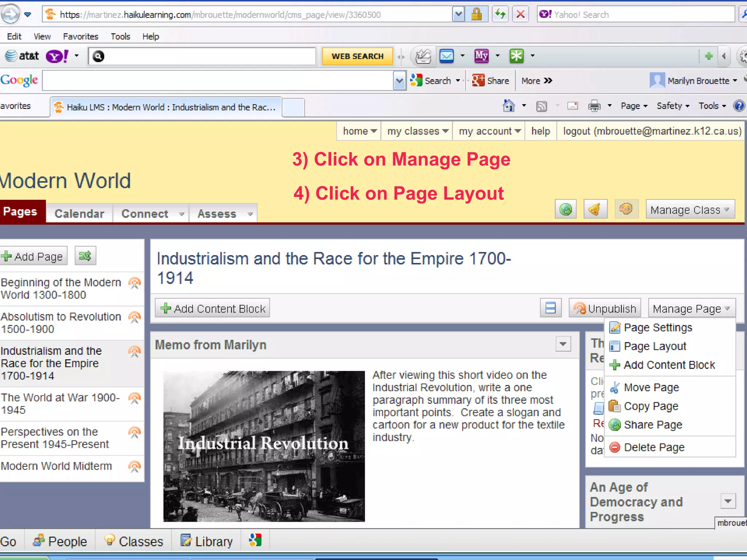Click Classes in the bottom bar
Image resolution: width=747 pixels, height=560 pixels.
[134, 541]
